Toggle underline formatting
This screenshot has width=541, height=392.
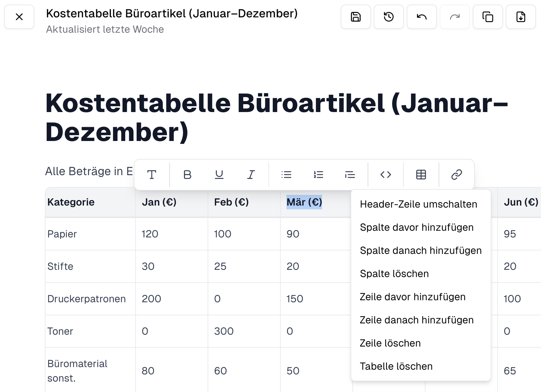219,174
